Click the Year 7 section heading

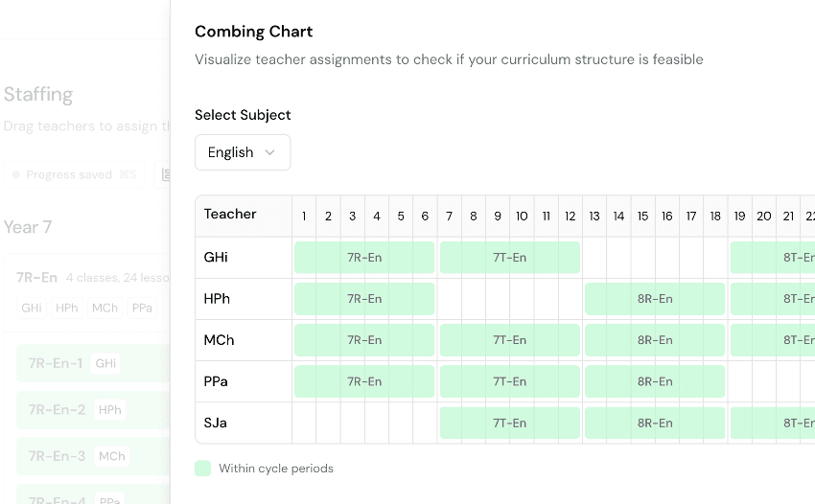point(28,227)
